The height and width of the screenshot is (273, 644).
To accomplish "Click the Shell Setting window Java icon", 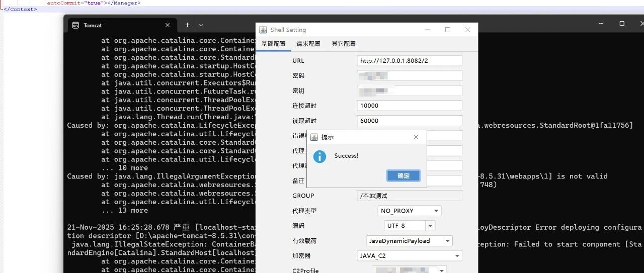I will tap(263, 30).
